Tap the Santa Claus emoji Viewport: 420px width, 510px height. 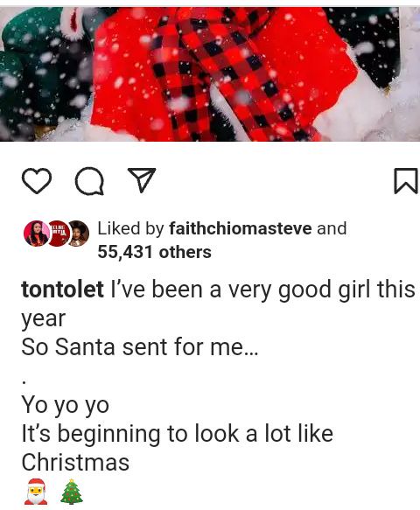(x=36, y=491)
